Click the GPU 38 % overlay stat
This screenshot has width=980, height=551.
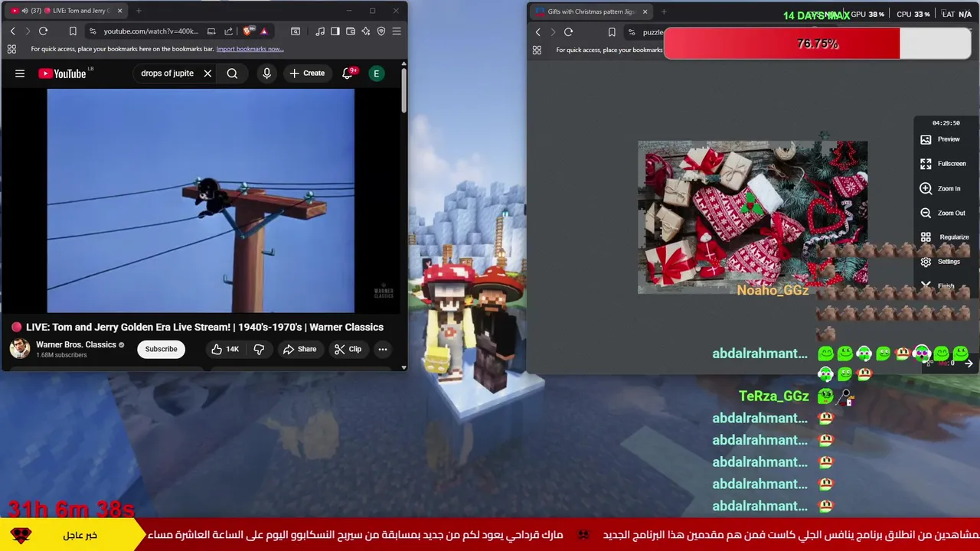867,15
